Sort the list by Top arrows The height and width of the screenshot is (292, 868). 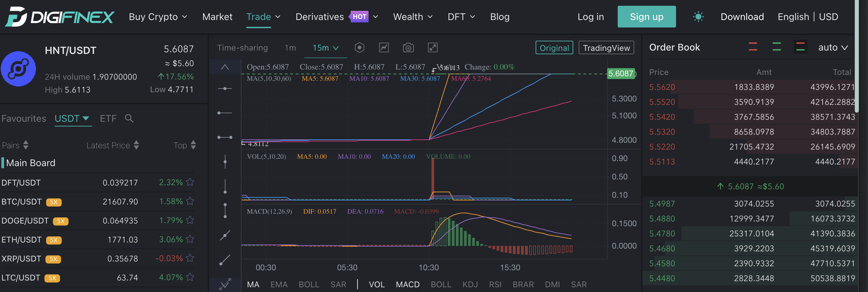193,145
